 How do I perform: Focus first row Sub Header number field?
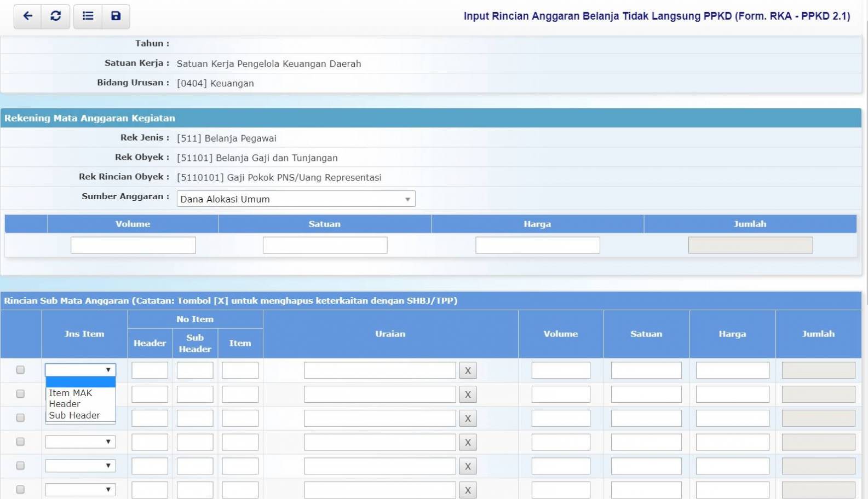(x=195, y=370)
